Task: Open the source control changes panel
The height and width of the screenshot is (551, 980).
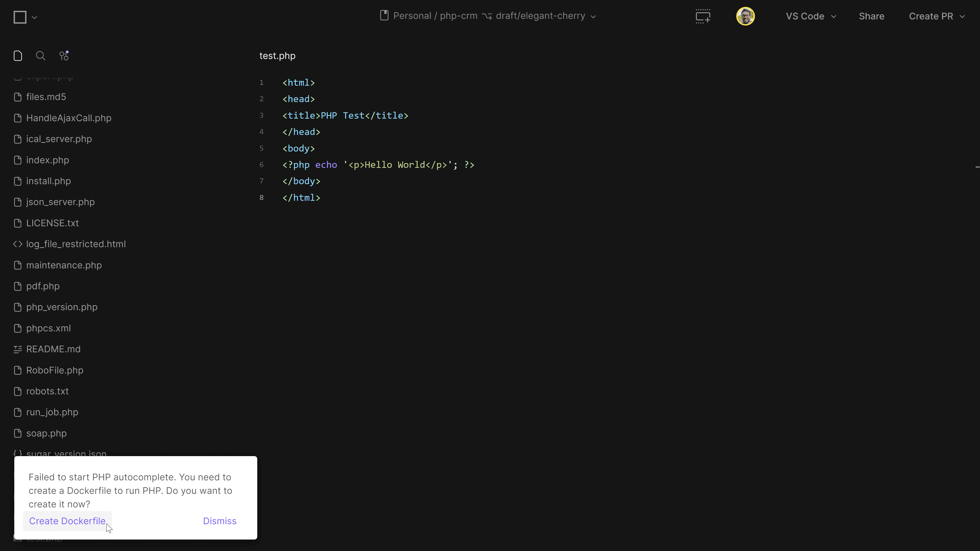Action: pyautogui.click(x=64, y=56)
